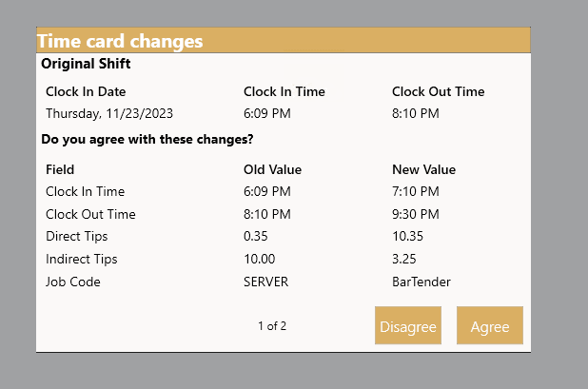
Task: Select old Direct Tips value '0.35'
Action: tap(256, 237)
